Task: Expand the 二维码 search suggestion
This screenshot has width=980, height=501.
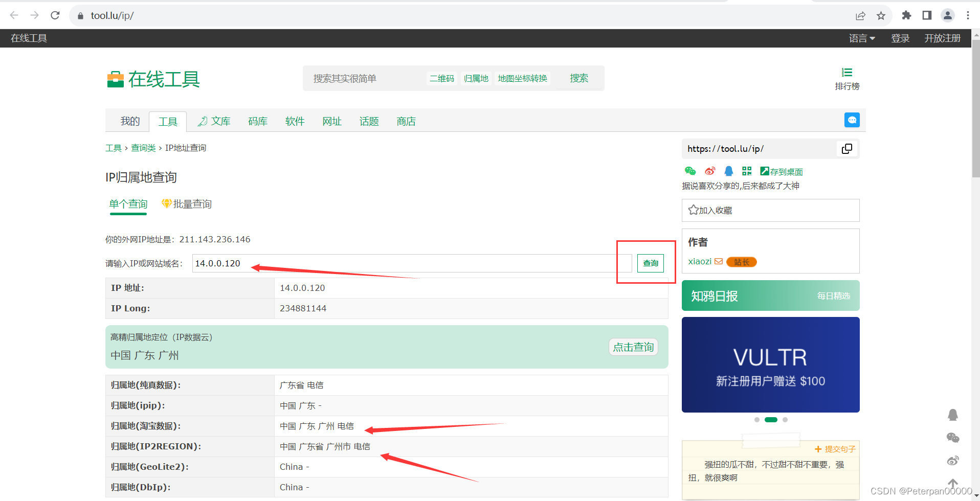Action: tap(442, 78)
